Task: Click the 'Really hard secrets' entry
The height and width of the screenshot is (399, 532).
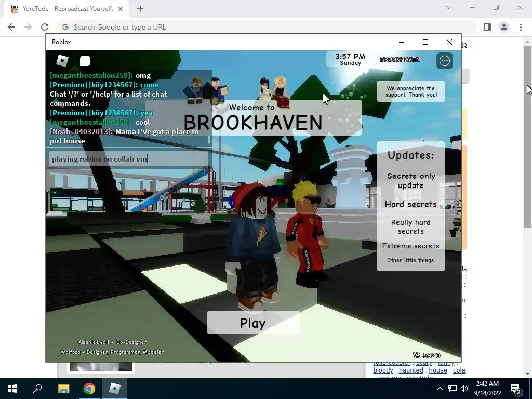Action: pos(411,227)
